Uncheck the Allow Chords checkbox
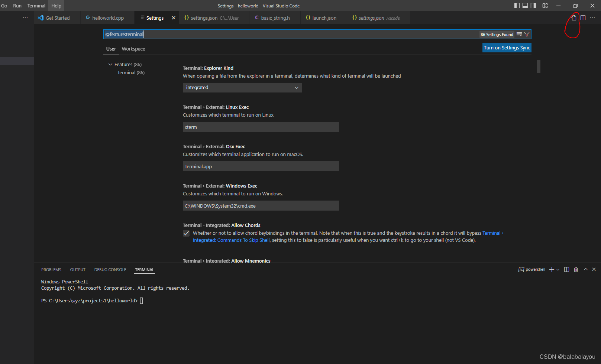The image size is (601, 364). (186, 233)
